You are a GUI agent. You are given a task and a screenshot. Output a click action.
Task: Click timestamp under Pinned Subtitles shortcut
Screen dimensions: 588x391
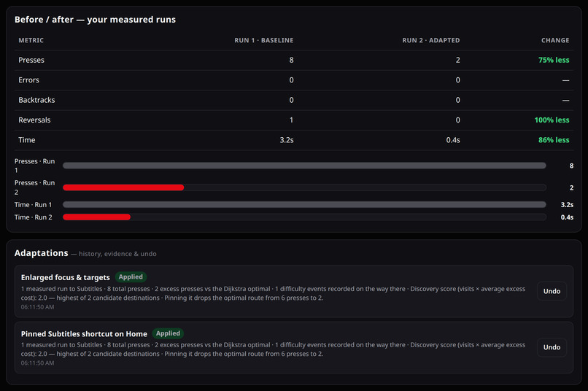[37, 363]
